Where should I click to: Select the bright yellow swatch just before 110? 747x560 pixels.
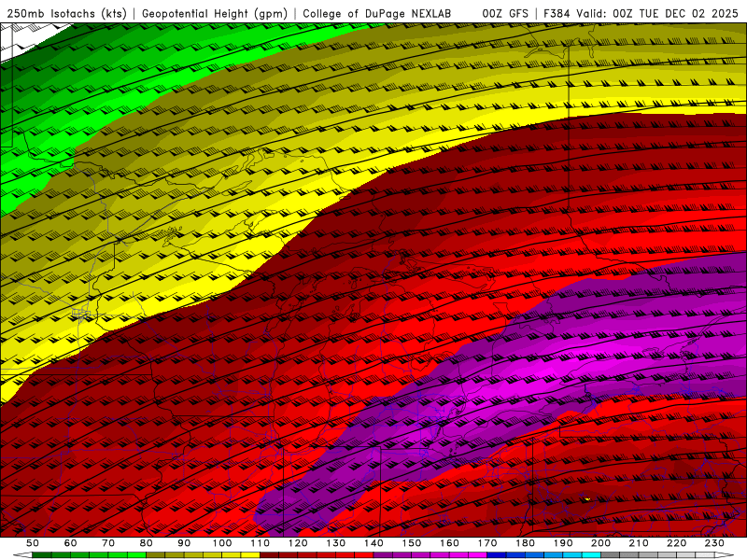pyautogui.click(x=250, y=555)
